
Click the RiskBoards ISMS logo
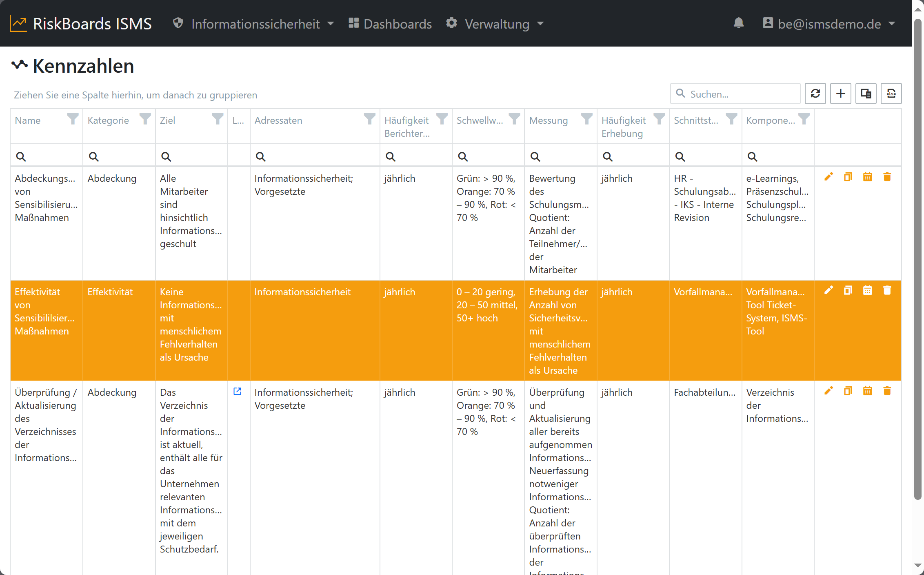tap(81, 24)
